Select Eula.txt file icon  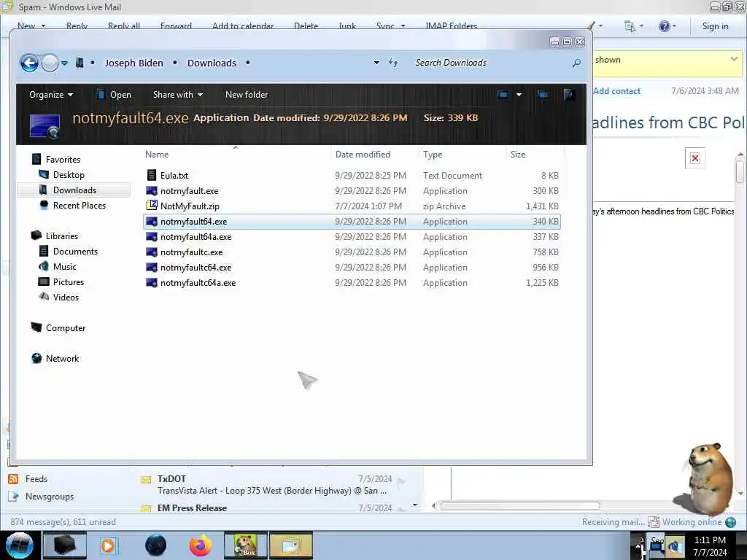pyautogui.click(x=152, y=175)
